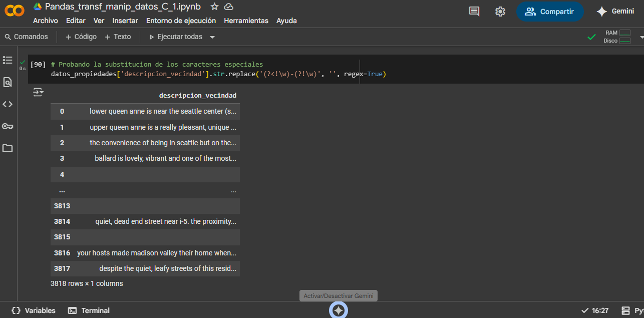
Task: Open the Ver menu
Action: coord(99,21)
